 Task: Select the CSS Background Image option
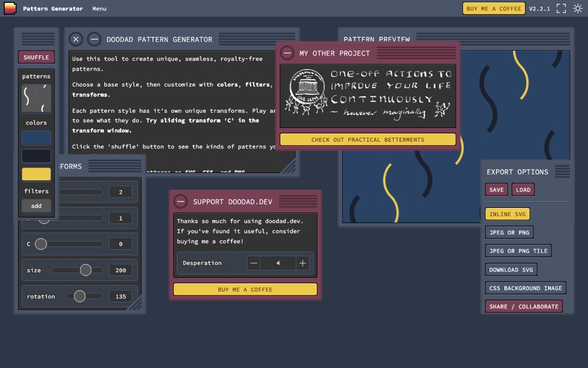(x=526, y=288)
